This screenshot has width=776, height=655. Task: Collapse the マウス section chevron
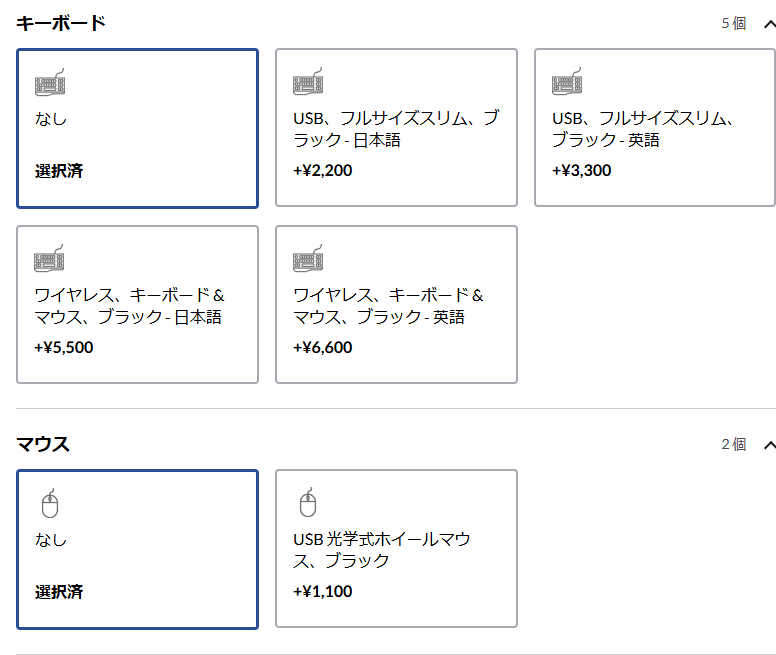click(x=769, y=445)
